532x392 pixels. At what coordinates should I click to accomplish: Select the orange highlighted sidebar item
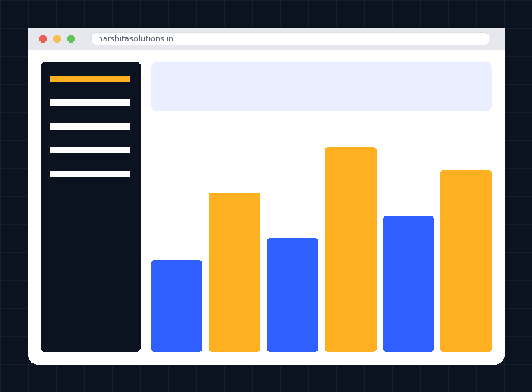point(90,78)
